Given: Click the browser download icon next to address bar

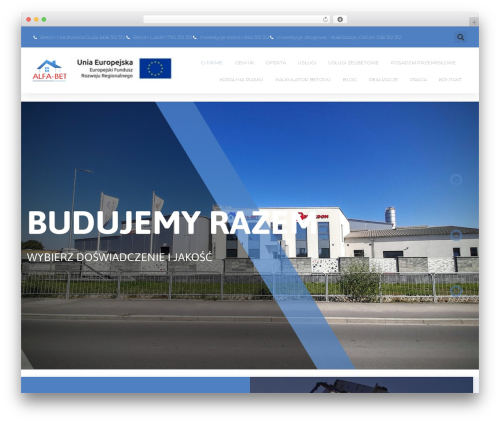Looking at the screenshot, I should pyautogui.click(x=340, y=20).
